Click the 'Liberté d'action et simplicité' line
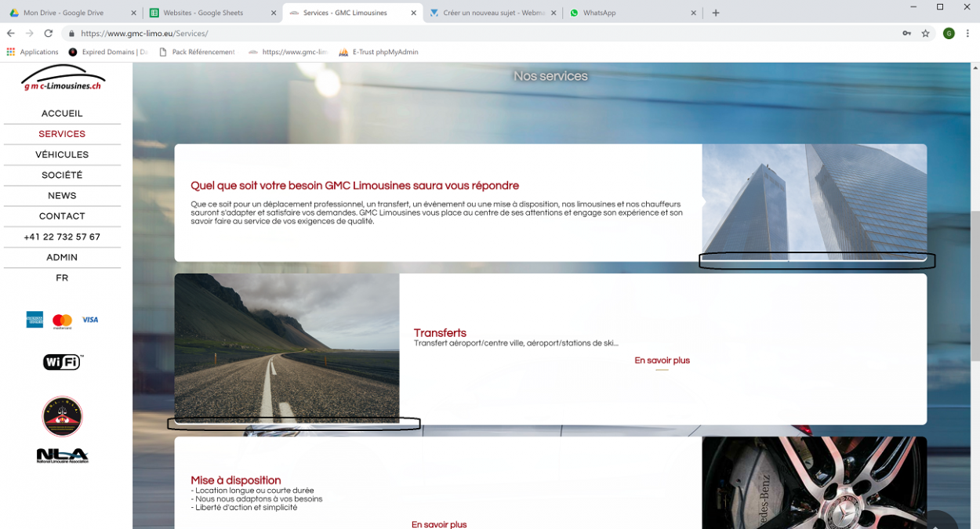 (244, 508)
